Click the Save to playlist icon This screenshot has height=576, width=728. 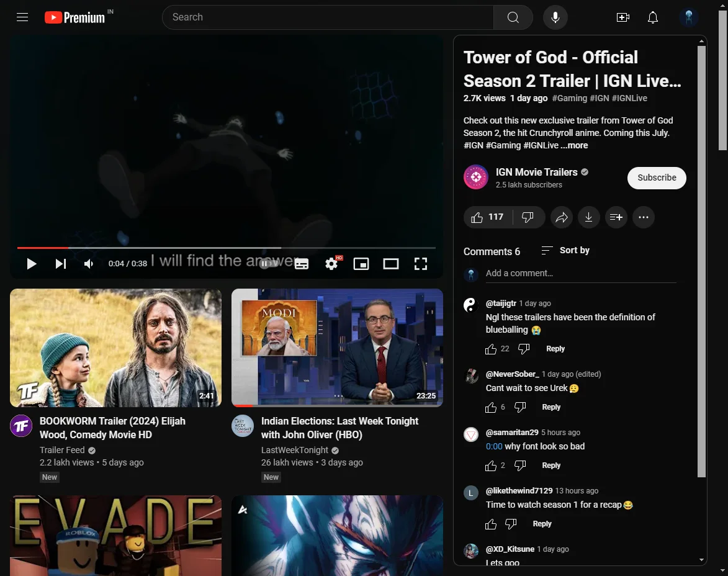pyautogui.click(x=616, y=217)
